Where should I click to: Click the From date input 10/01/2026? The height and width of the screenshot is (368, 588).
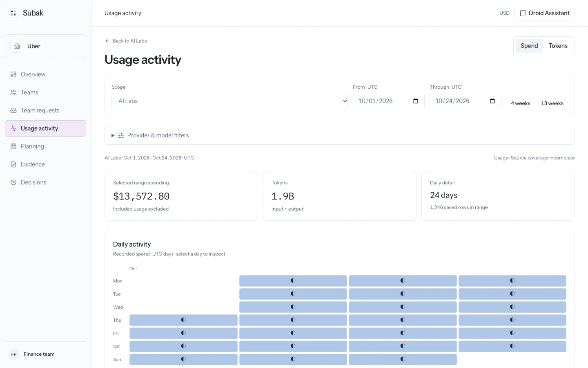click(389, 101)
